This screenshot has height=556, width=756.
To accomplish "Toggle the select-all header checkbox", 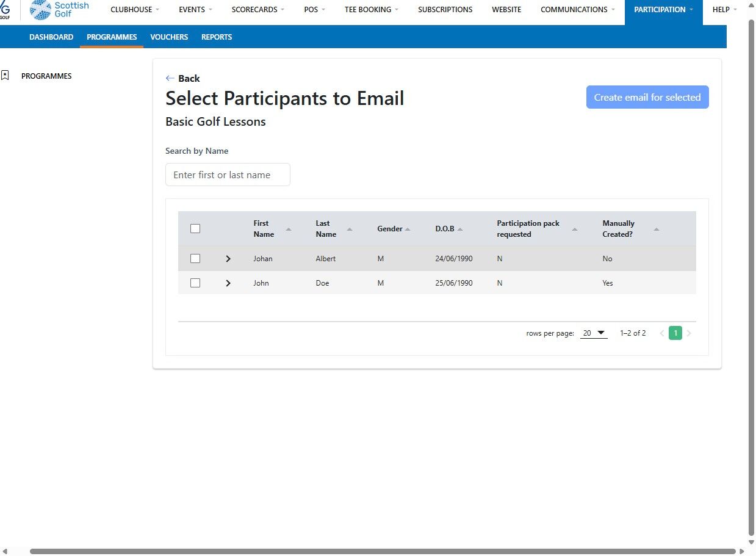I will [195, 229].
